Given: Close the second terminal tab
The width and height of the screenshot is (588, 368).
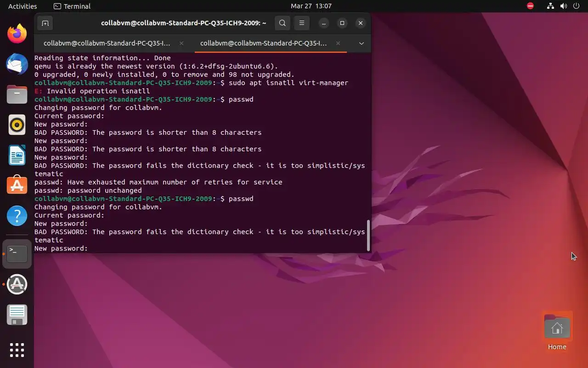Looking at the screenshot, I should pos(338,43).
